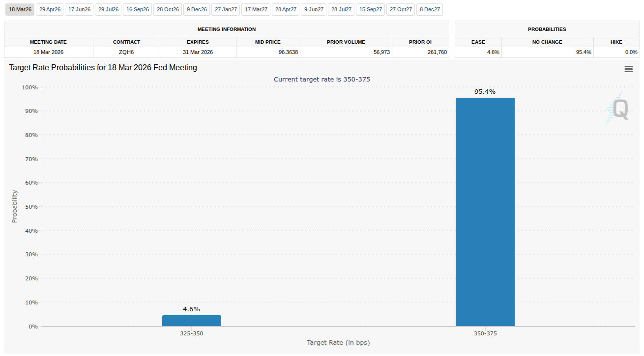The height and width of the screenshot is (356, 644).
Task: Click the QuikStrike Q logo watermark
Action: [x=618, y=110]
